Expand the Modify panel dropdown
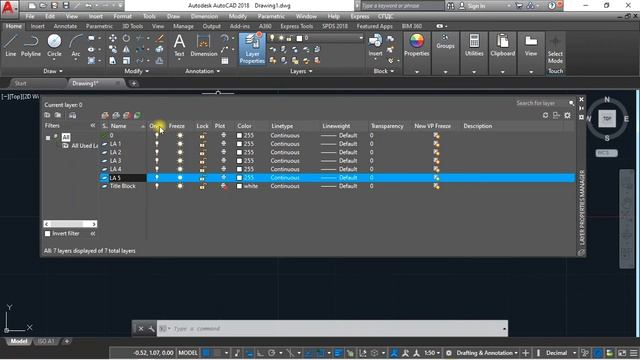Screen dimensions: 640x360 point(137,71)
